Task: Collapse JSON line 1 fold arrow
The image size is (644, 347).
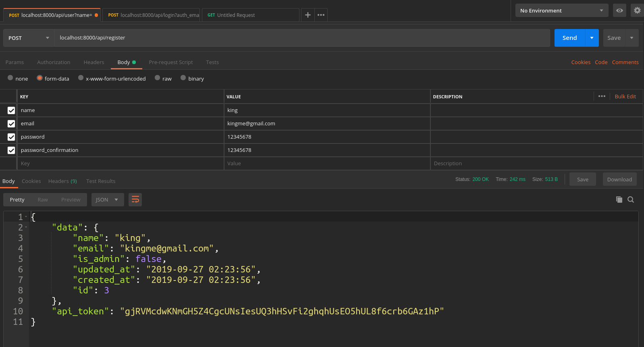Action: 26,217
